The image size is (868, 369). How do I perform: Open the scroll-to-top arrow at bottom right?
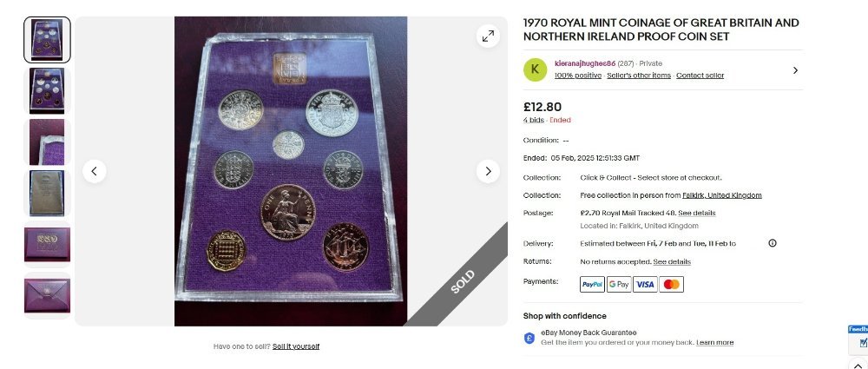pos(859,365)
